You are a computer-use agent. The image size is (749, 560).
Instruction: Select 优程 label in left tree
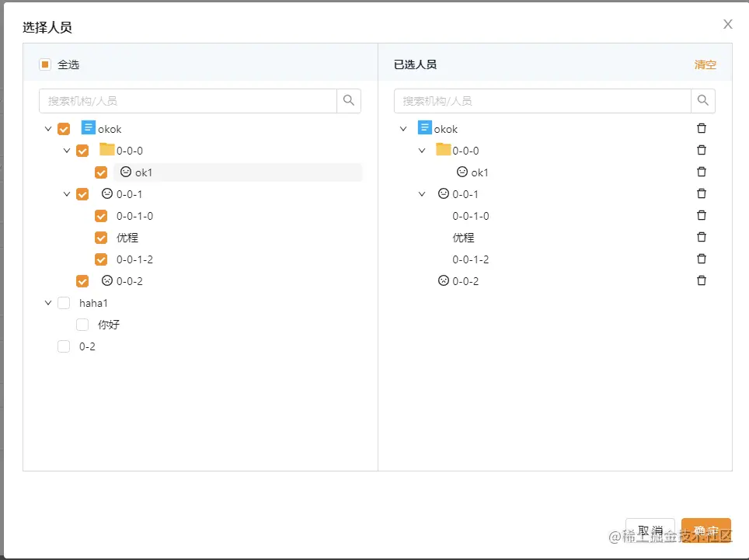click(x=127, y=238)
